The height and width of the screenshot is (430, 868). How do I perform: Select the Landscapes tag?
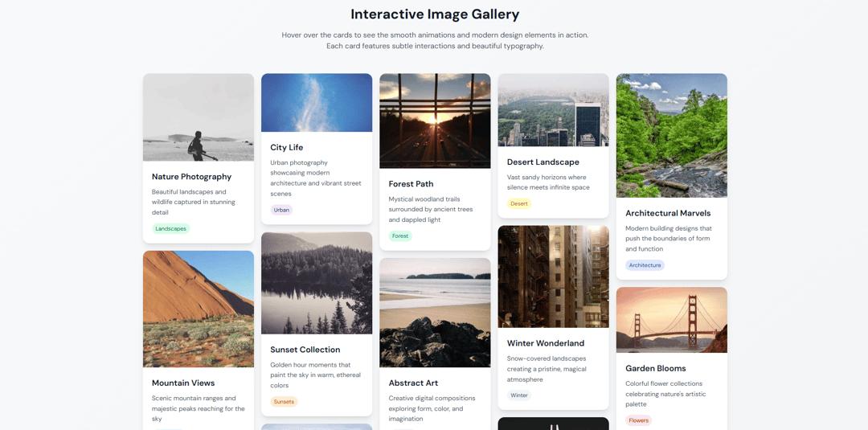point(171,228)
